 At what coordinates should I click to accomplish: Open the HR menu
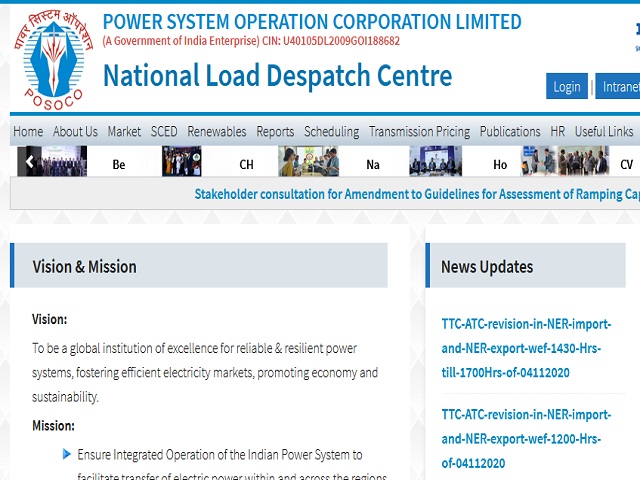pos(558,132)
